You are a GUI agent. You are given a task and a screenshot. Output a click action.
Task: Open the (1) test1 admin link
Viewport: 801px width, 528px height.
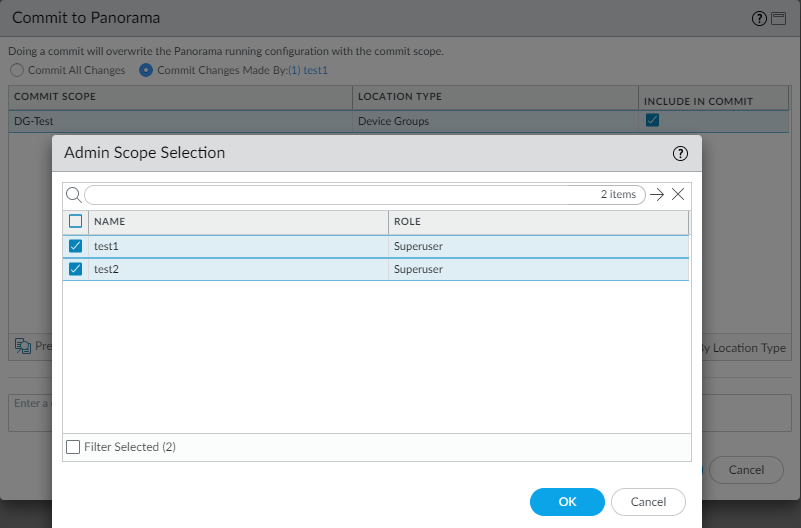[308, 70]
